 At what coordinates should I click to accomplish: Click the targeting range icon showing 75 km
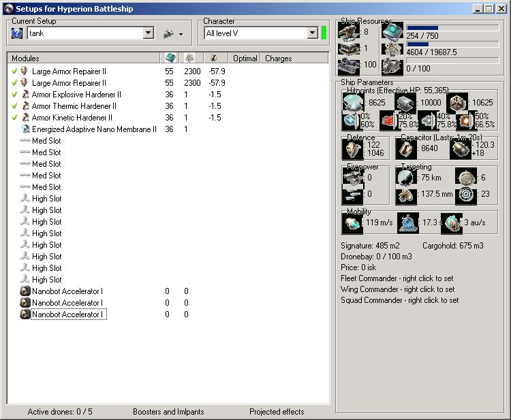point(406,178)
